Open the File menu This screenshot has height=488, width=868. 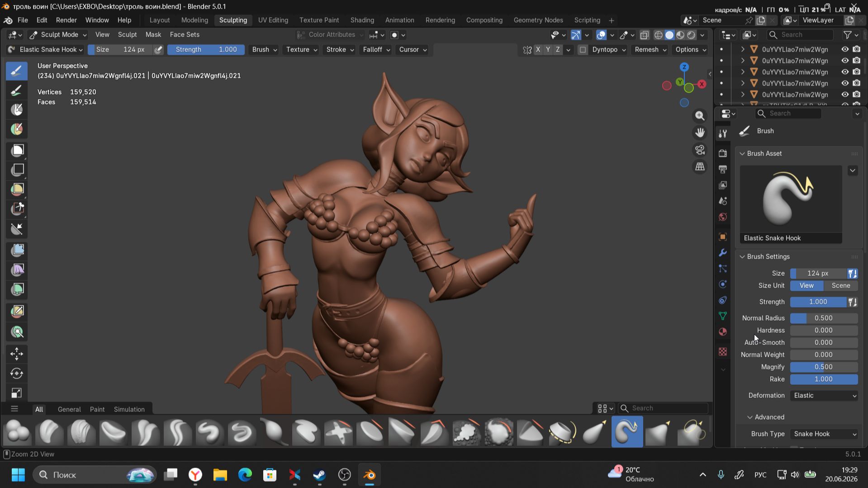point(23,20)
